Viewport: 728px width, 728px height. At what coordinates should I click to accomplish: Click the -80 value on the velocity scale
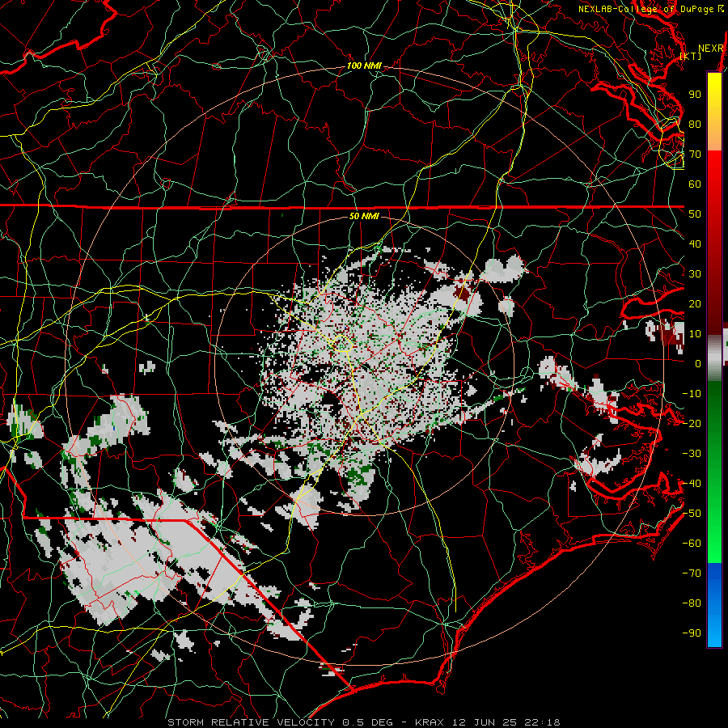tap(692, 603)
